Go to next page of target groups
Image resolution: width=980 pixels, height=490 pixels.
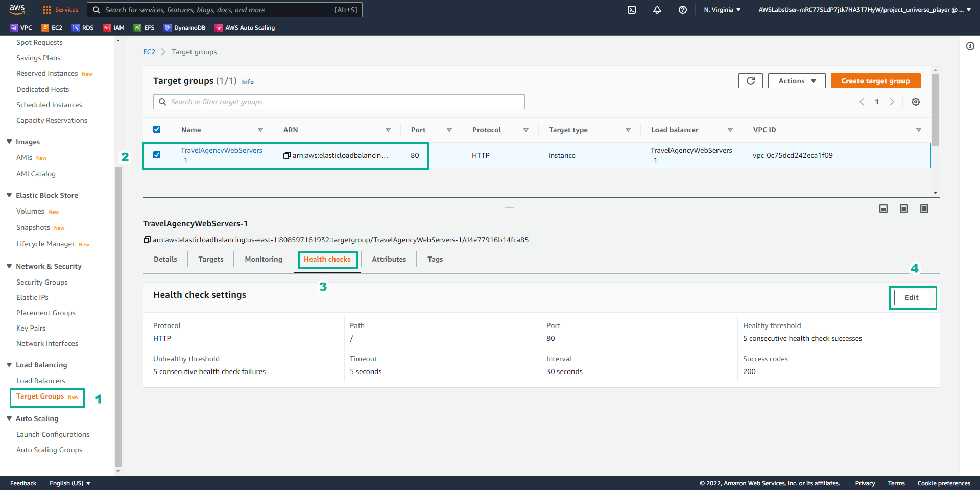tap(892, 102)
